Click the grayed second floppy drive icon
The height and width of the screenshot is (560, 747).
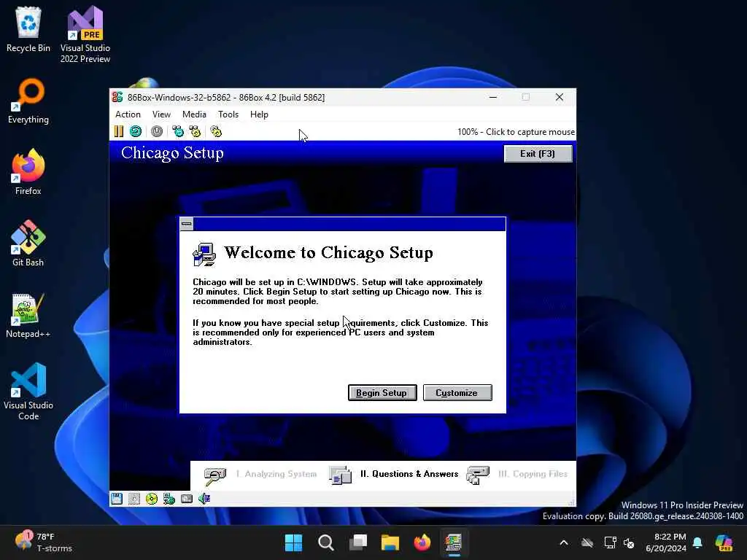click(134, 499)
